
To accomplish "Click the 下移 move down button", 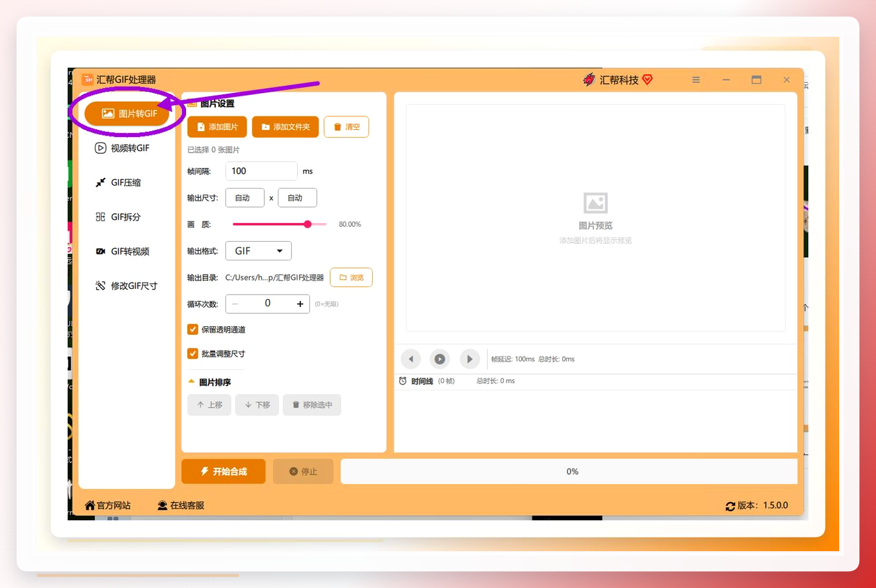I will coord(257,405).
